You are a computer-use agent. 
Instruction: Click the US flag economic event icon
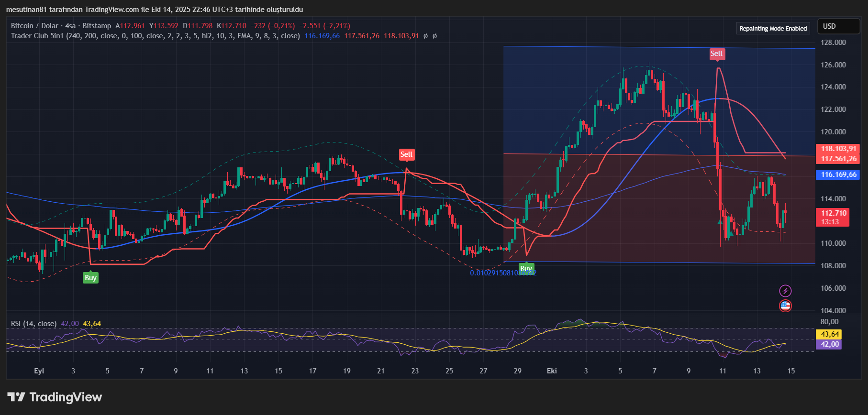pyautogui.click(x=785, y=306)
